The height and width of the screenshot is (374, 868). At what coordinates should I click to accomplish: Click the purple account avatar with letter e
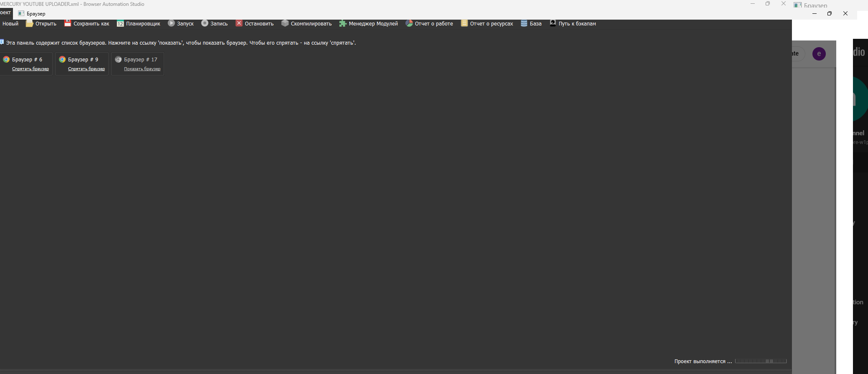(819, 53)
